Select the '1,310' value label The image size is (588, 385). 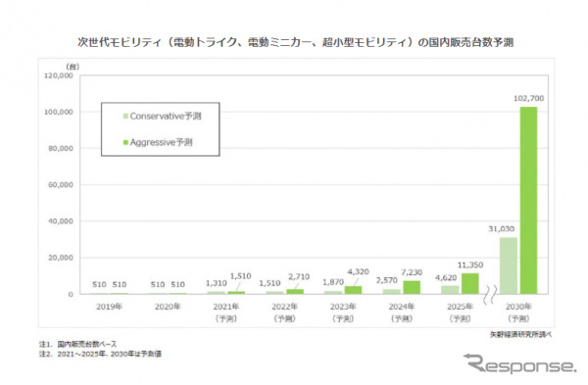216,283
